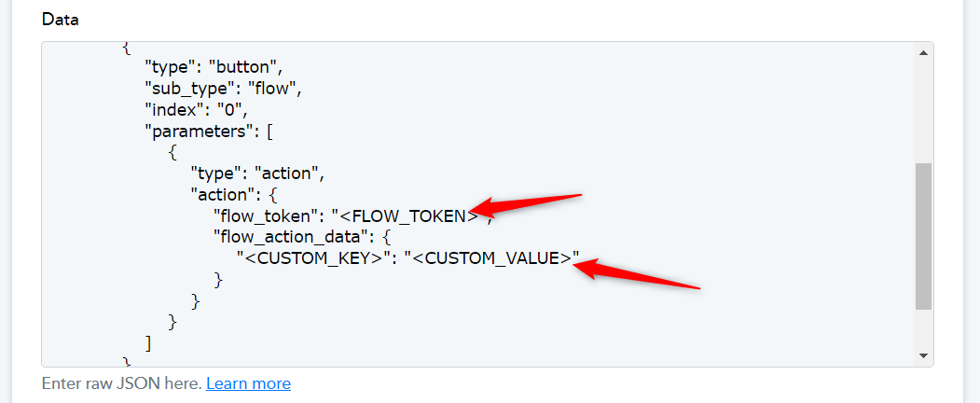Open the Learn more link

click(248, 383)
